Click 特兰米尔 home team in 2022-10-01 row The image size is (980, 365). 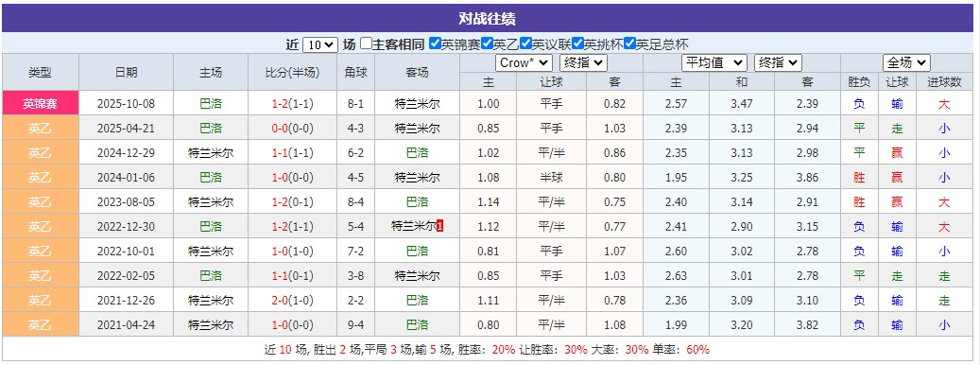pyautogui.click(x=211, y=252)
